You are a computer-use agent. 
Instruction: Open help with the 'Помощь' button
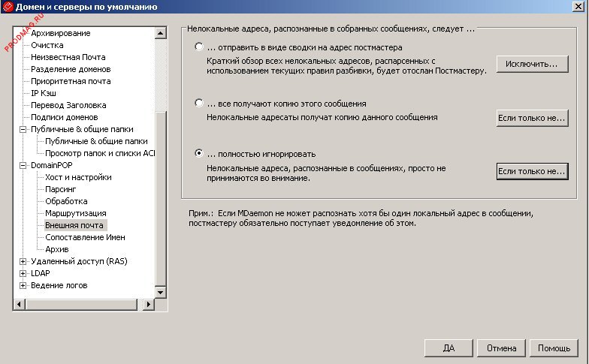[x=554, y=348]
